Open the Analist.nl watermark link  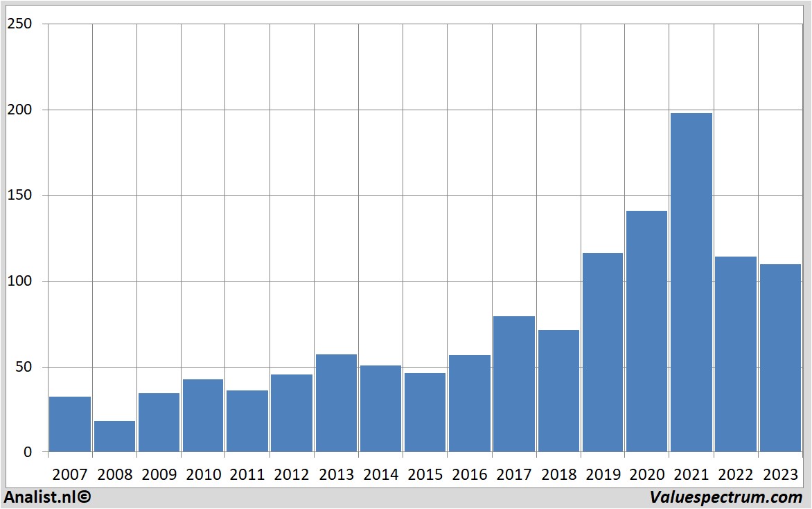click(47, 497)
